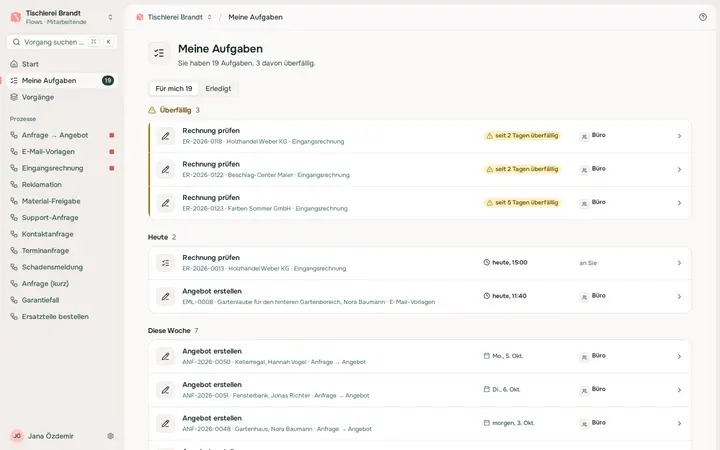This screenshot has width=720, height=450.
Task: Click the Vorgänge layers icon
Action: click(14, 97)
